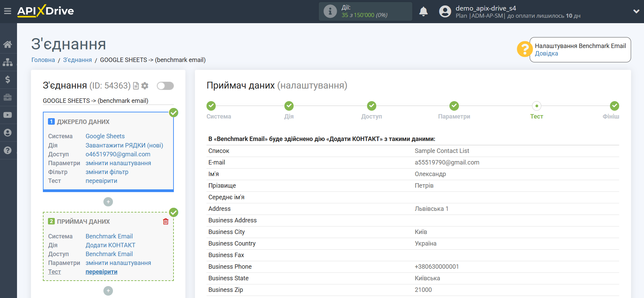Go to Головна breadcrumb
The height and width of the screenshot is (298, 644).
43,60
